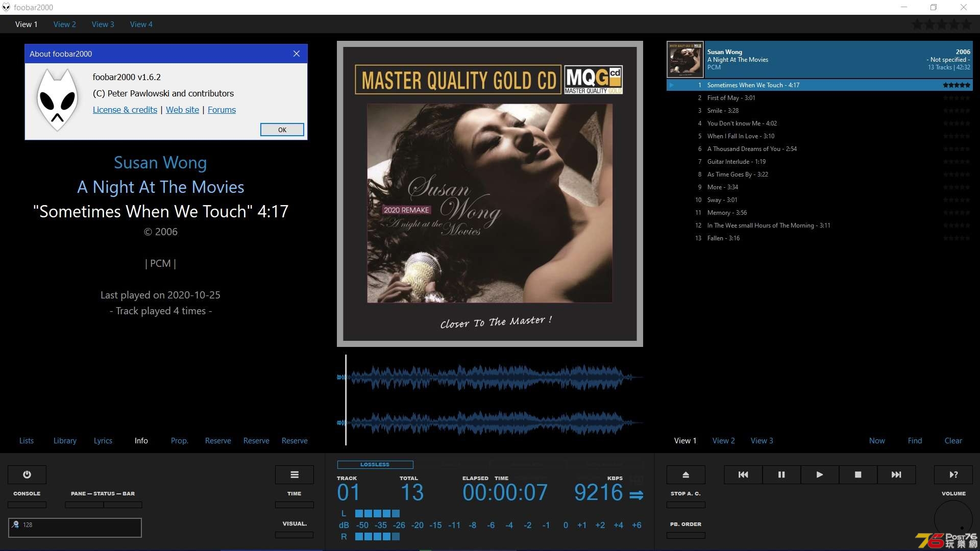980x551 pixels.
Task: Select track Fallen - 3:16
Action: pyautogui.click(x=820, y=238)
